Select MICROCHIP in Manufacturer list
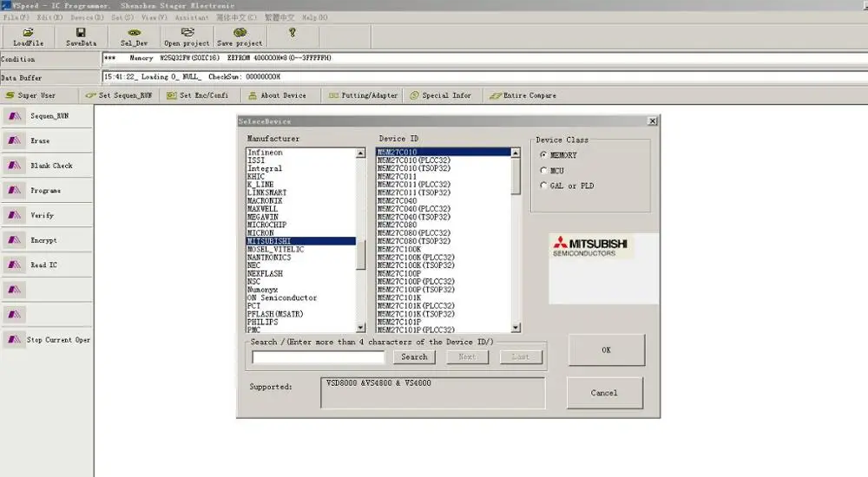The image size is (868, 477). point(301,225)
